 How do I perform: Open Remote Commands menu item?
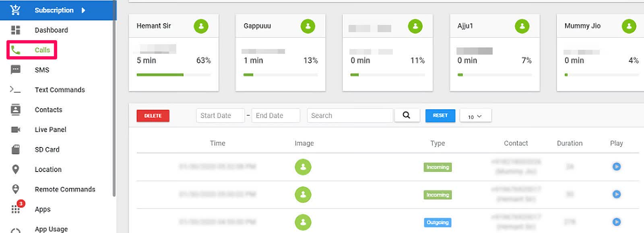(x=65, y=189)
